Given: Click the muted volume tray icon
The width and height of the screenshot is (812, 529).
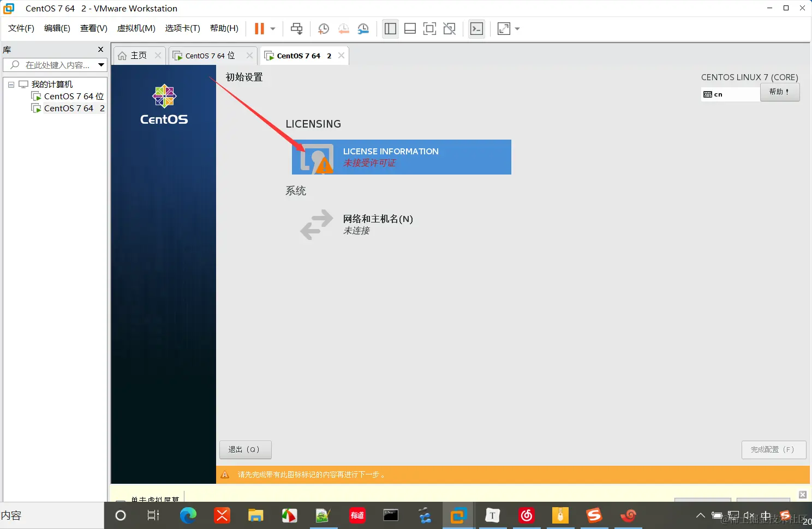Looking at the screenshot, I should point(749,515).
